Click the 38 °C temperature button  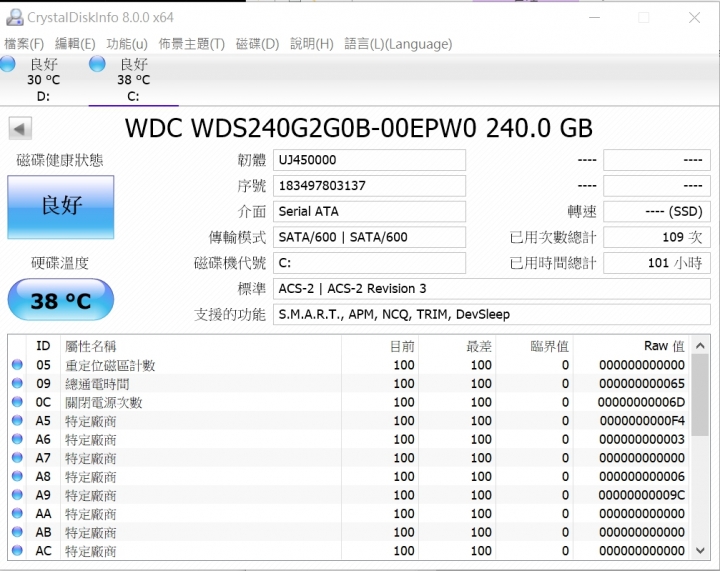coord(61,300)
